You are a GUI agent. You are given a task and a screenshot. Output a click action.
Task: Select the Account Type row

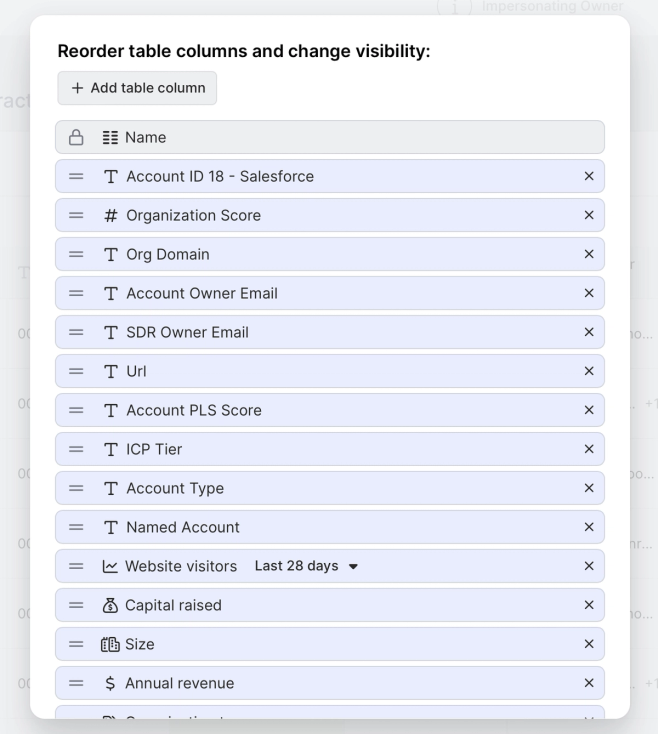[x=330, y=488]
